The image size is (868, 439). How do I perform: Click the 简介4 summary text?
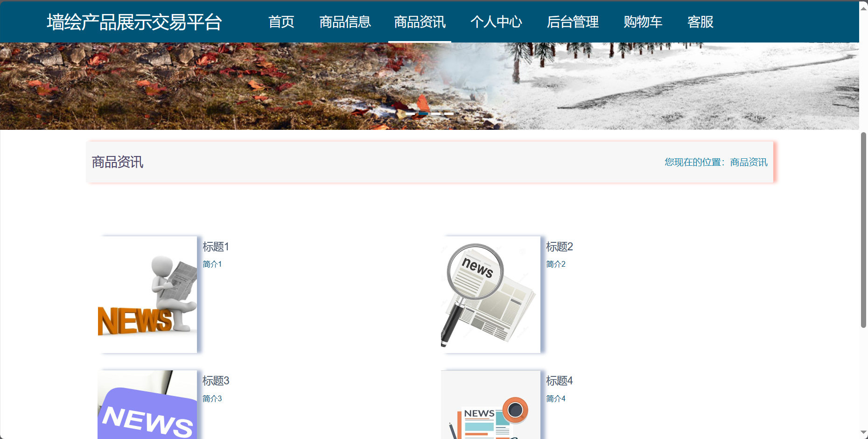[555, 398]
